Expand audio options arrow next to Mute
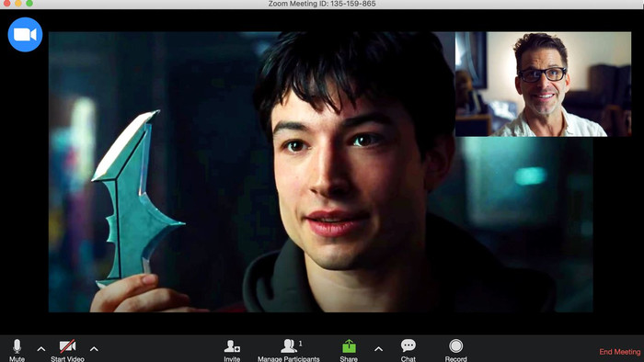Viewport: 644px width, 362px height. [41, 349]
